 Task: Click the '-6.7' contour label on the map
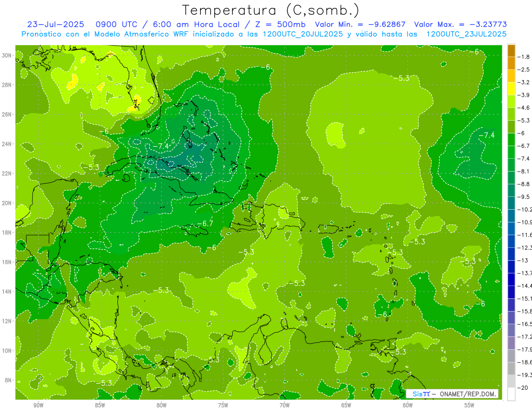click(x=205, y=223)
